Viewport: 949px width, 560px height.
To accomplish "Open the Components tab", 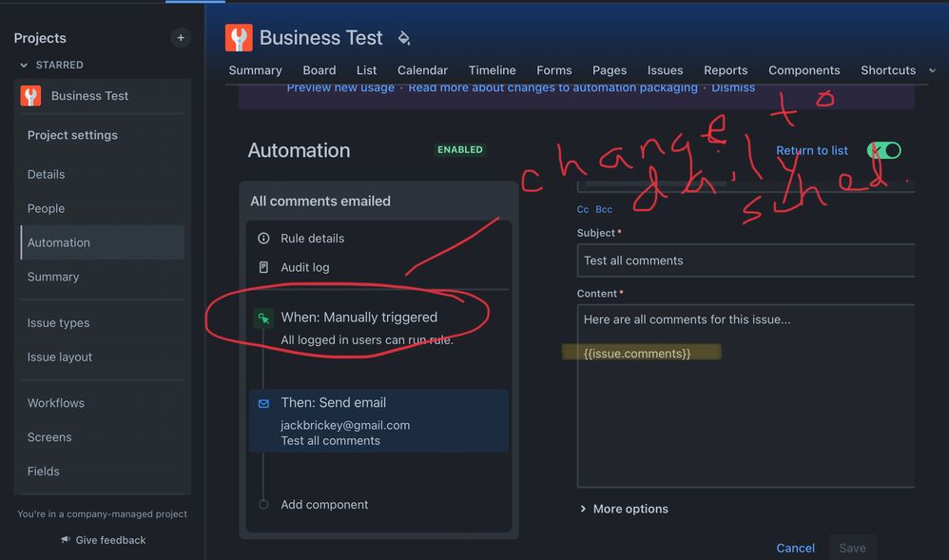I will pos(804,70).
